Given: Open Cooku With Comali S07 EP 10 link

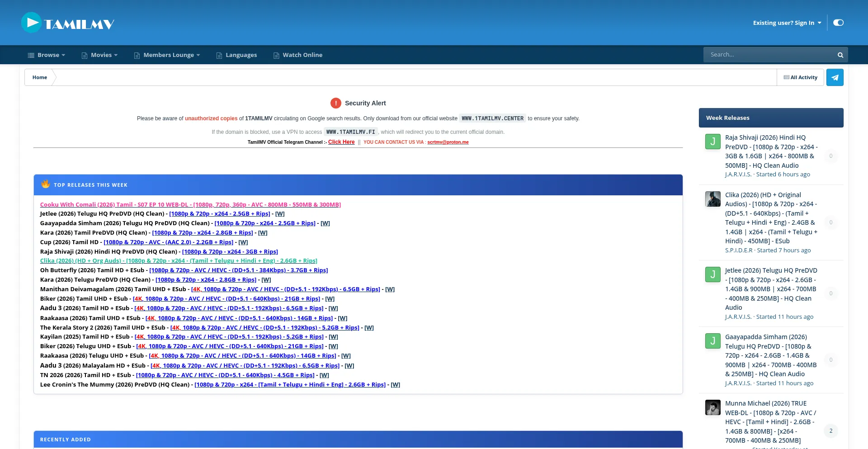Looking at the screenshot, I should point(190,205).
